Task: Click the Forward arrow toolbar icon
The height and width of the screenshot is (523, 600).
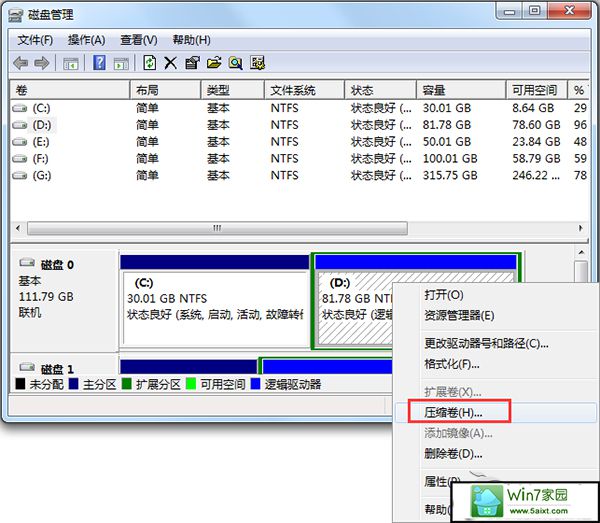Action: (x=42, y=63)
